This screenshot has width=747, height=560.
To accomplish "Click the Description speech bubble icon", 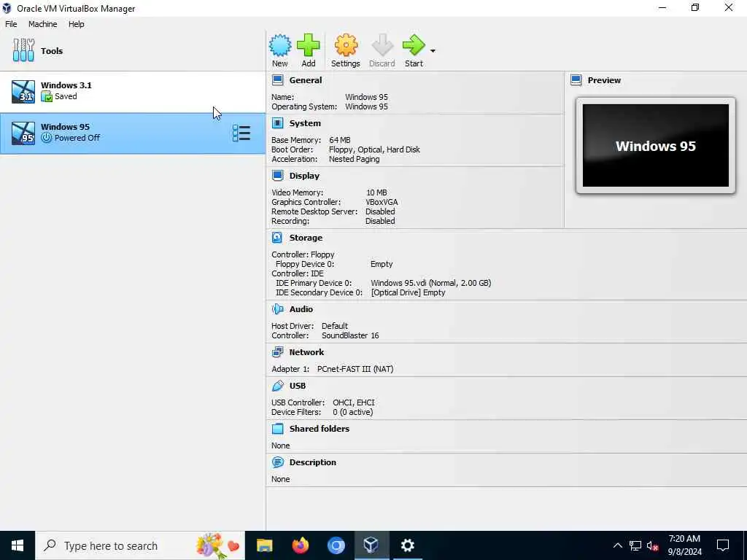I will click(x=278, y=462).
